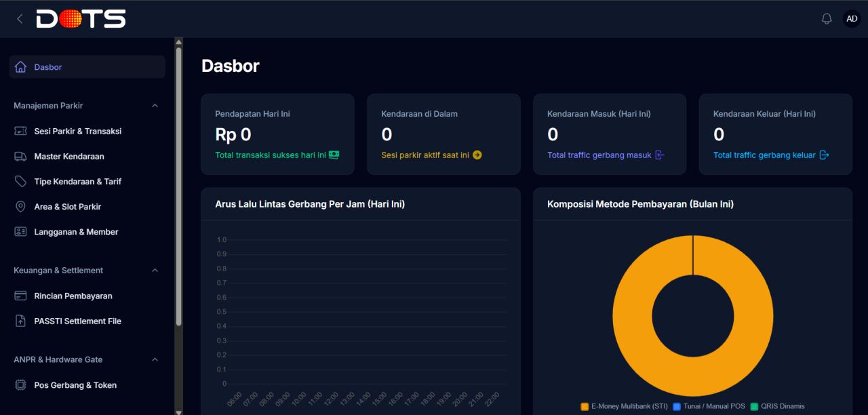
Task: Click the PASSTI Settlement File icon
Action: (x=20, y=321)
